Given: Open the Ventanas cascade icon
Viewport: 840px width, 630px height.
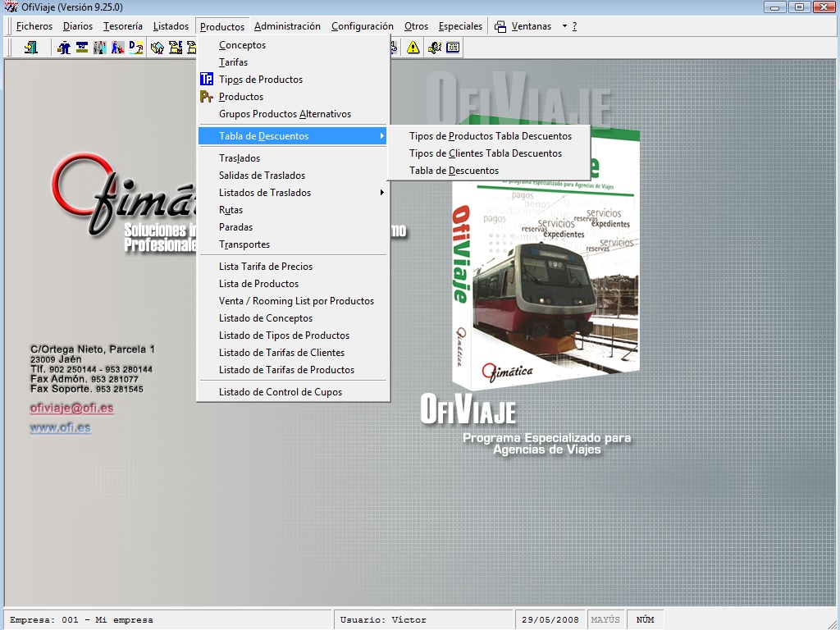Looking at the screenshot, I should [x=499, y=26].
